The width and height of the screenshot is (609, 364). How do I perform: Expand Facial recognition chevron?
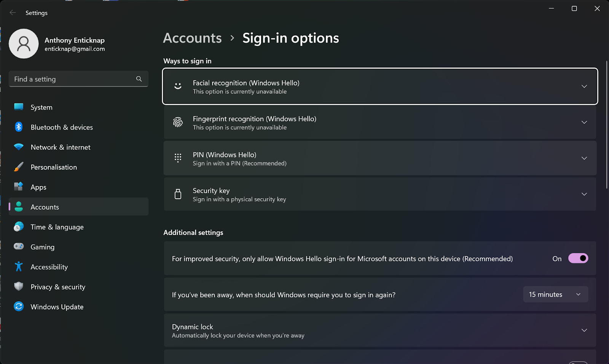[584, 86]
